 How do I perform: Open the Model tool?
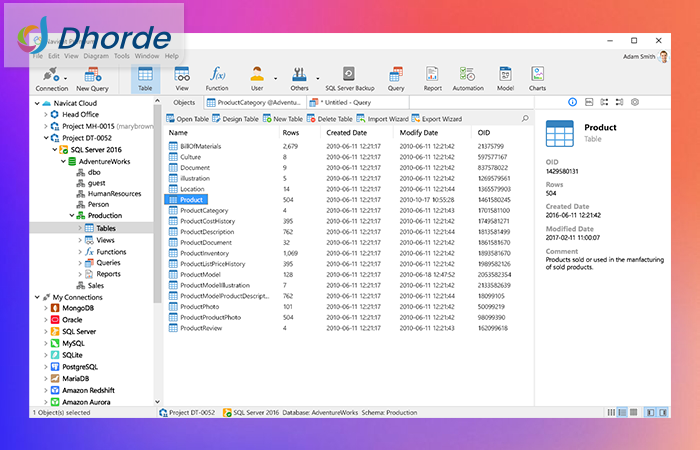pyautogui.click(x=505, y=76)
